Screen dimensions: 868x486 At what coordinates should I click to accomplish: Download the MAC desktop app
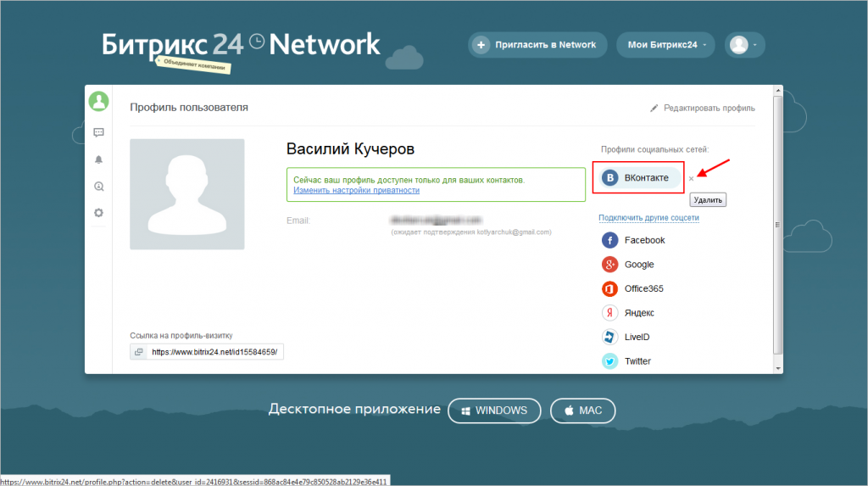point(582,411)
